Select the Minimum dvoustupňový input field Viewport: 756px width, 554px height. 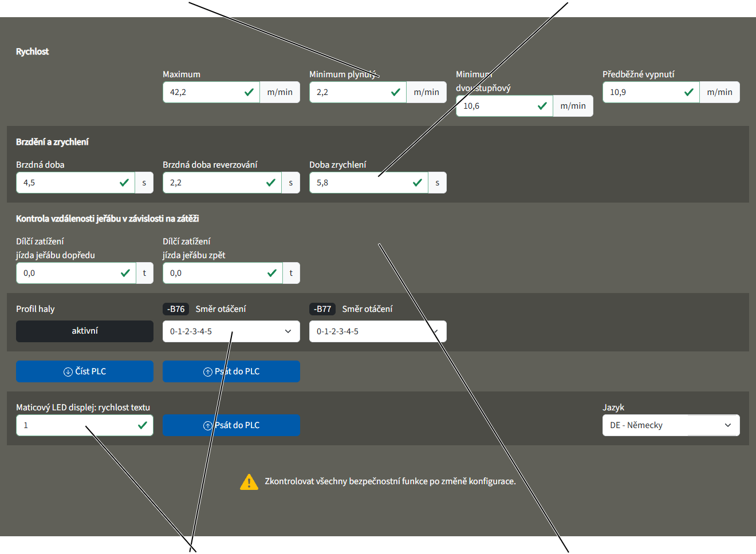(x=505, y=106)
